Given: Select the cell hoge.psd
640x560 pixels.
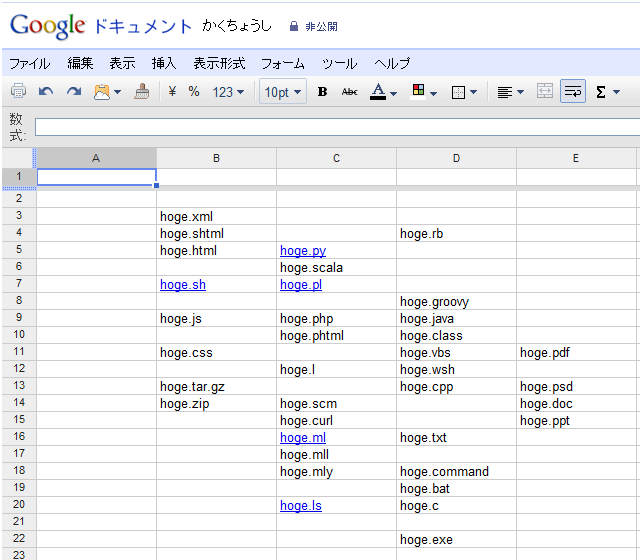Looking at the screenshot, I should pos(576,387).
